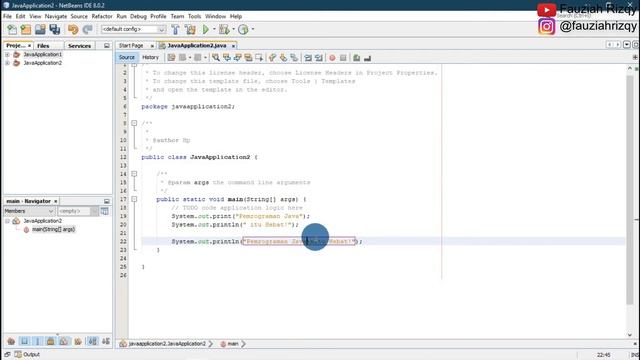
Task: Toggle Rectangular Selection in editor toolbar
Action: [259, 58]
